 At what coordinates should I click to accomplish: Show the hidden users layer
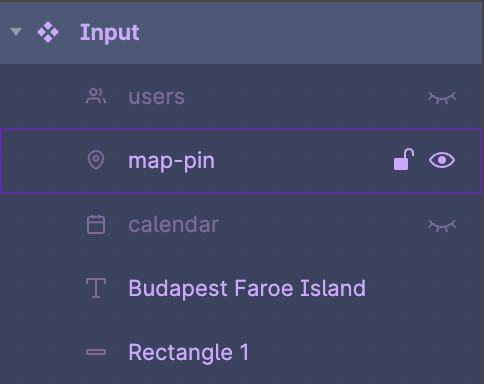click(x=442, y=97)
